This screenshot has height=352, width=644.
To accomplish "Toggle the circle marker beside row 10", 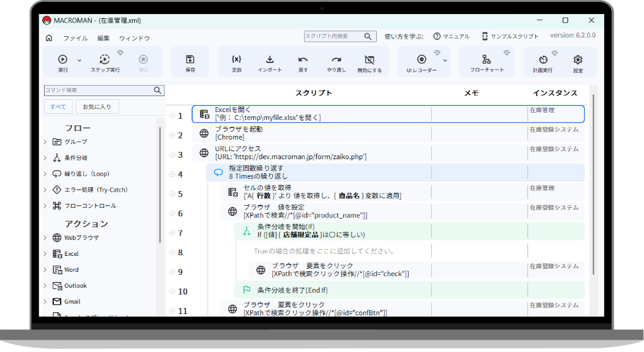I will (x=172, y=291).
